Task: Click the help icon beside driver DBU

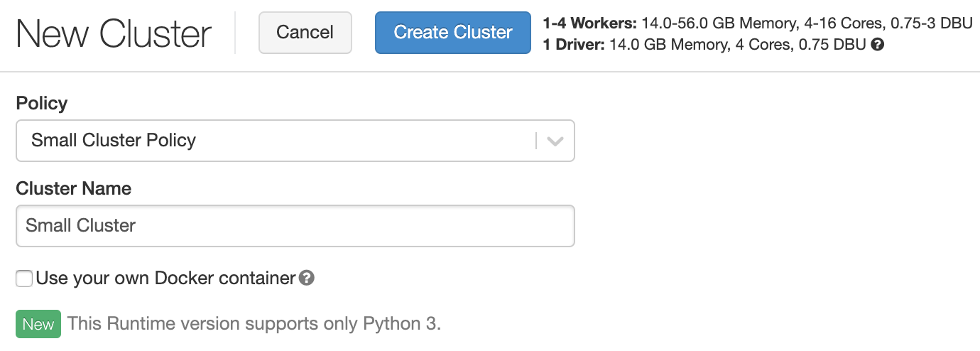Action: [878, 45]
